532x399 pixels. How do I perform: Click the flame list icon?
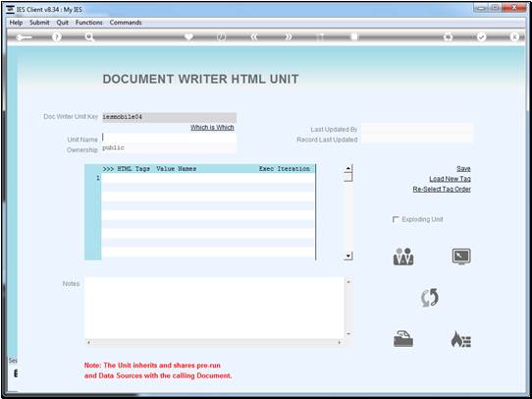click(x=460, y=339)
